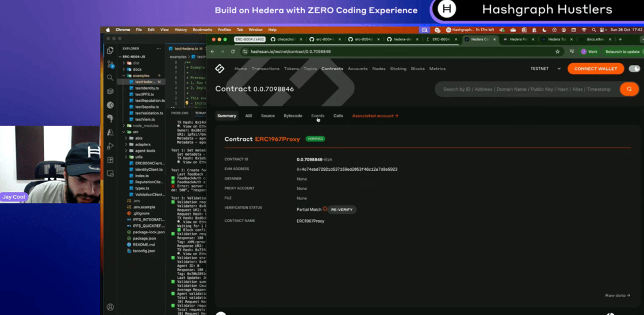Image resolution: width=644 pixels, height=315 pixels.
Task: Open the TESTNET network dropdown
Action: [x=546, y=68]
